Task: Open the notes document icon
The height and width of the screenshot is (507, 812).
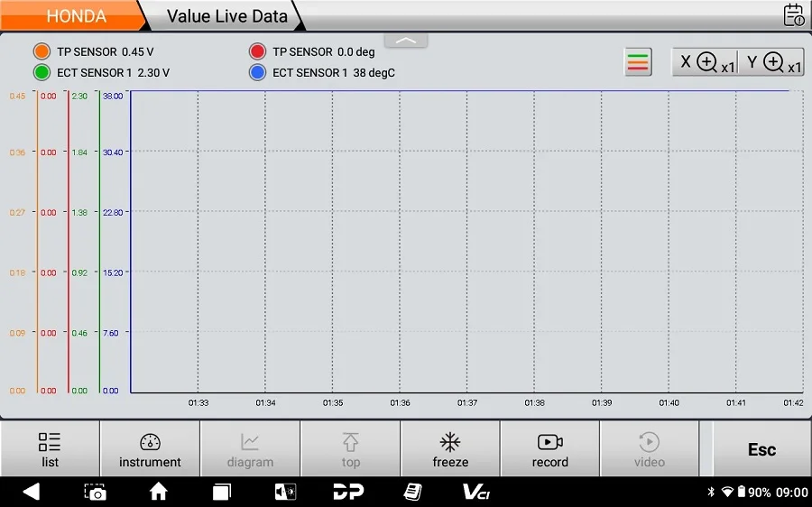Action: click(x=412, y=492)
